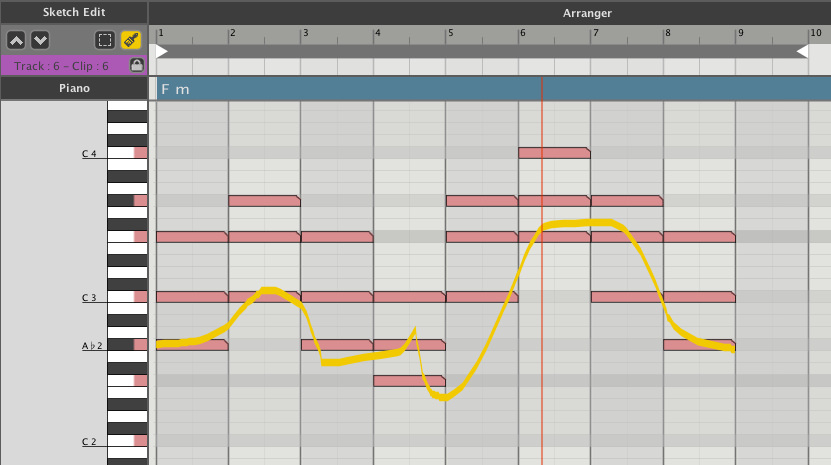Open the Arranger header
The image size is (831, 465).
point(587,13)
